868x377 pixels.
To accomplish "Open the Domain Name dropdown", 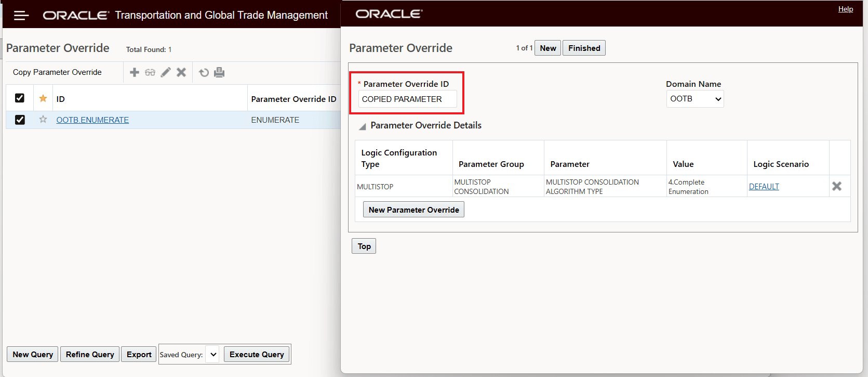I will pos(695,99).
